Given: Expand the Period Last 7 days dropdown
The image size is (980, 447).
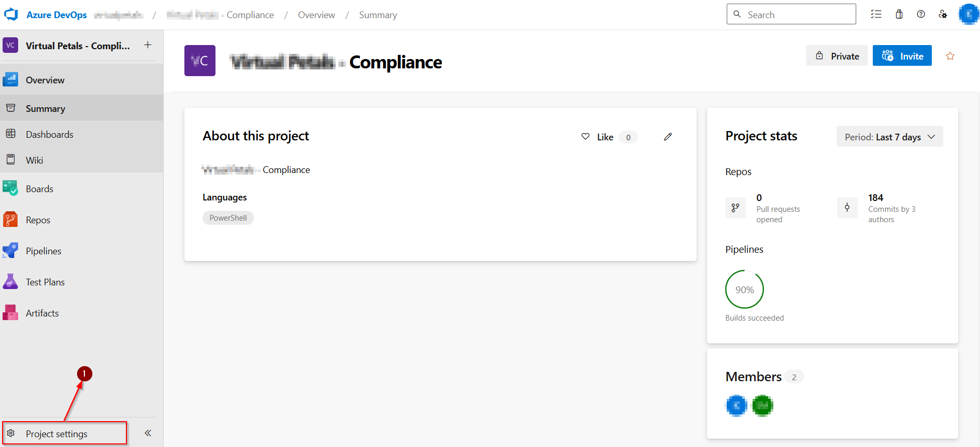Looking at the screenshot, I should click(889, 137).
